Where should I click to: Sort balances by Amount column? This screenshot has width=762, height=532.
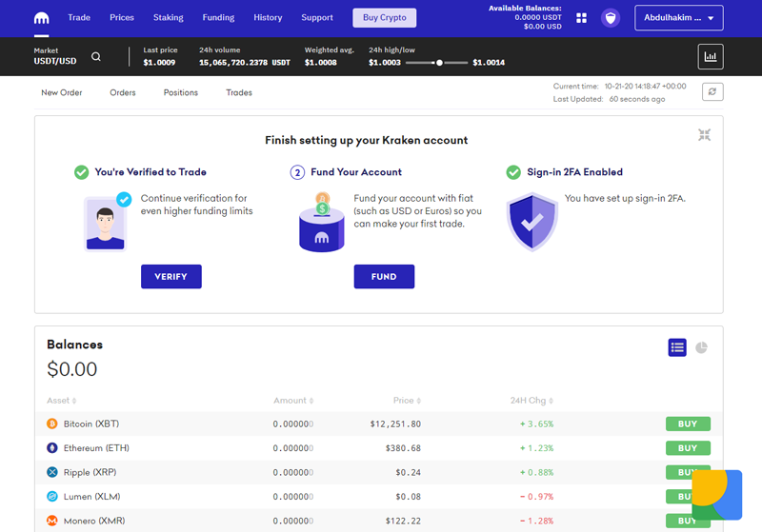[x=293, y=401]
